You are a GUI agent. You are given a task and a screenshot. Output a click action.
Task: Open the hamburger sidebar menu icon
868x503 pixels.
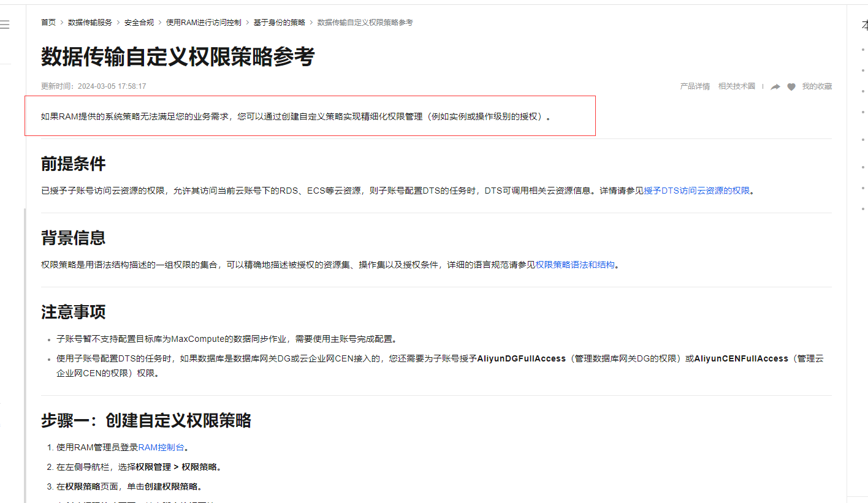point(4,25)
